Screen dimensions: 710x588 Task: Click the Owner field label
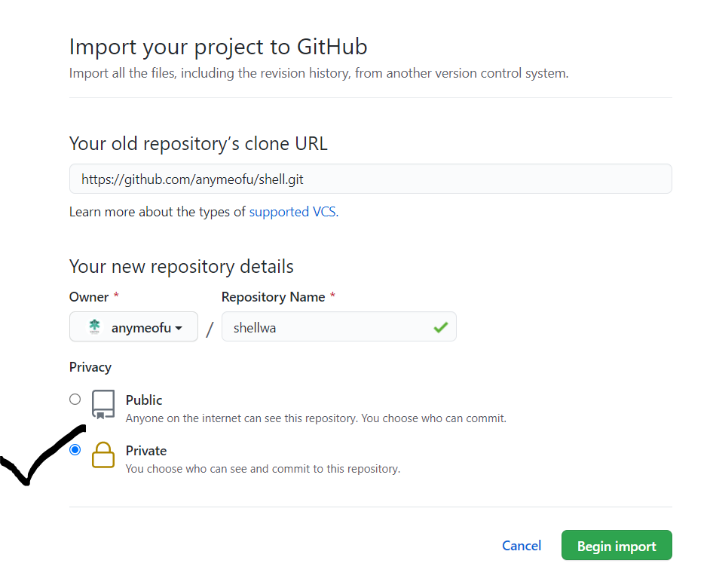pyautogui.click(x=89, y=297)
